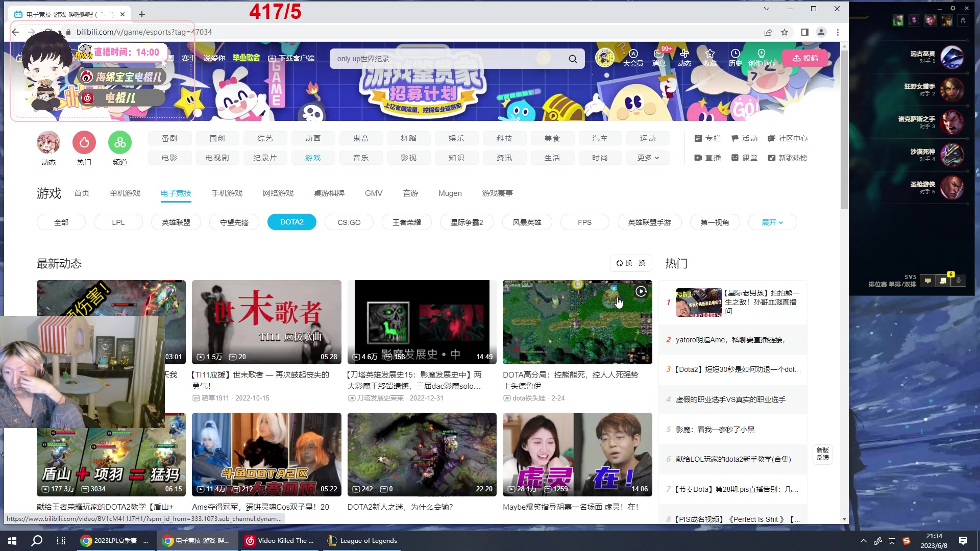This screenshot has height=551, width=980.
Task: Expand the 展开 tag filter list
Action: 772,222
